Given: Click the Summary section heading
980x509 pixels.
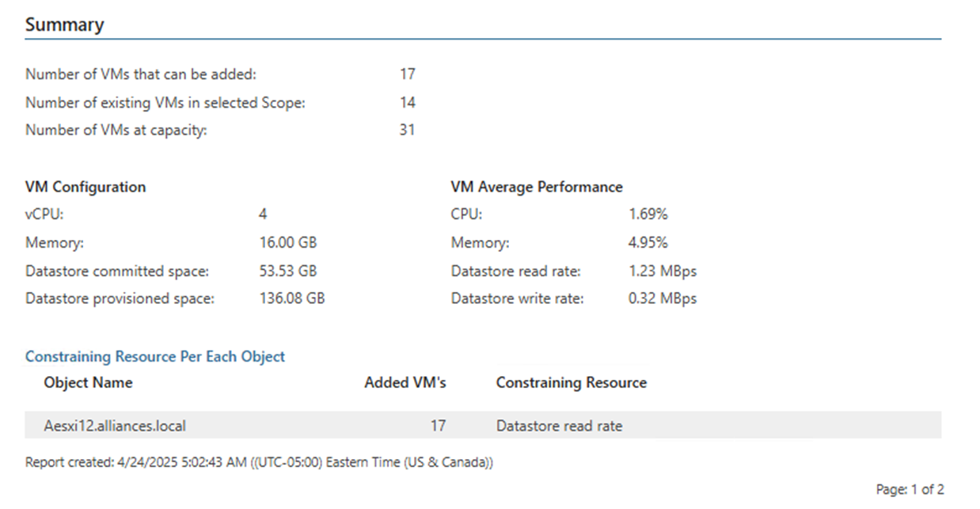Looking at the screenshot, I should click(x=64, y=25).
